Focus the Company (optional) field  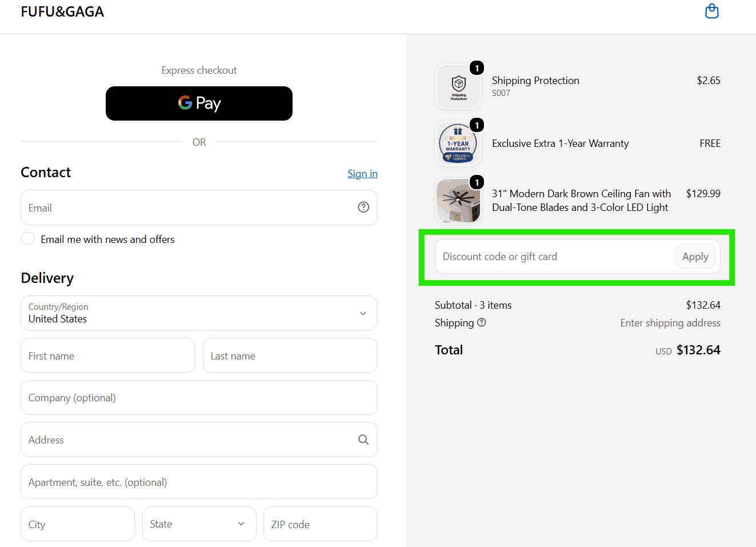pos(199,397)
